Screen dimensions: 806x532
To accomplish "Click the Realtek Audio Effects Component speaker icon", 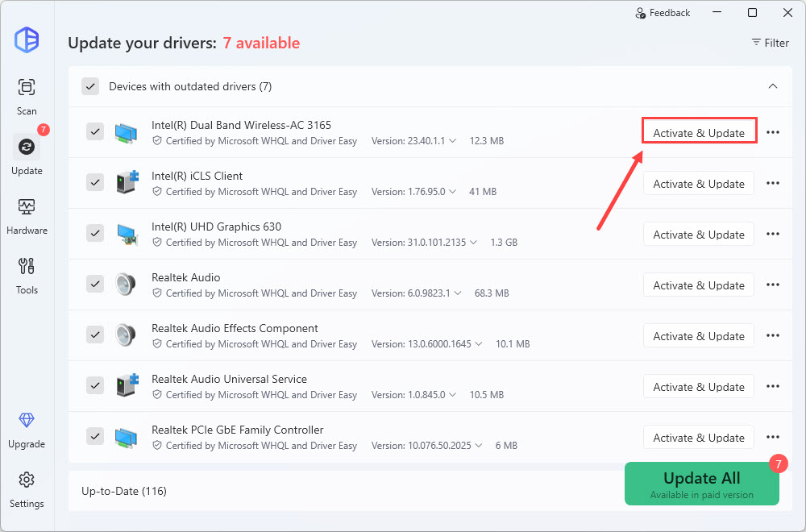I will pyautogui.click(x=126, y=335).
